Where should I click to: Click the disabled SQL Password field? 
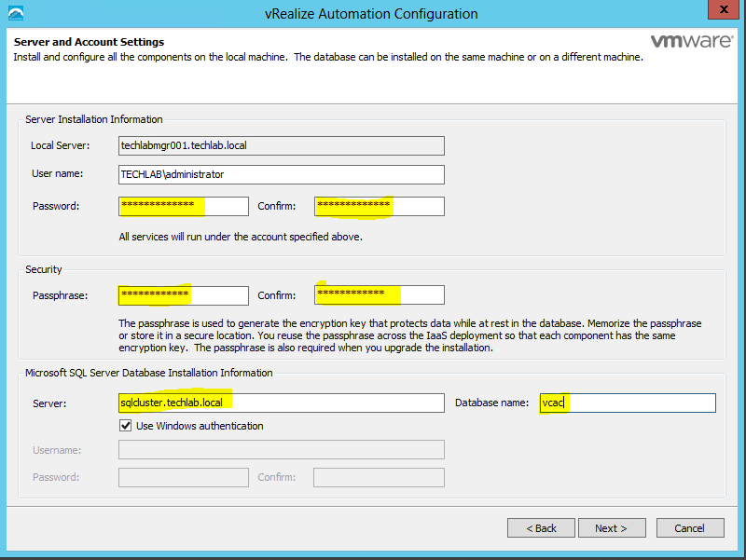point(183,477)
